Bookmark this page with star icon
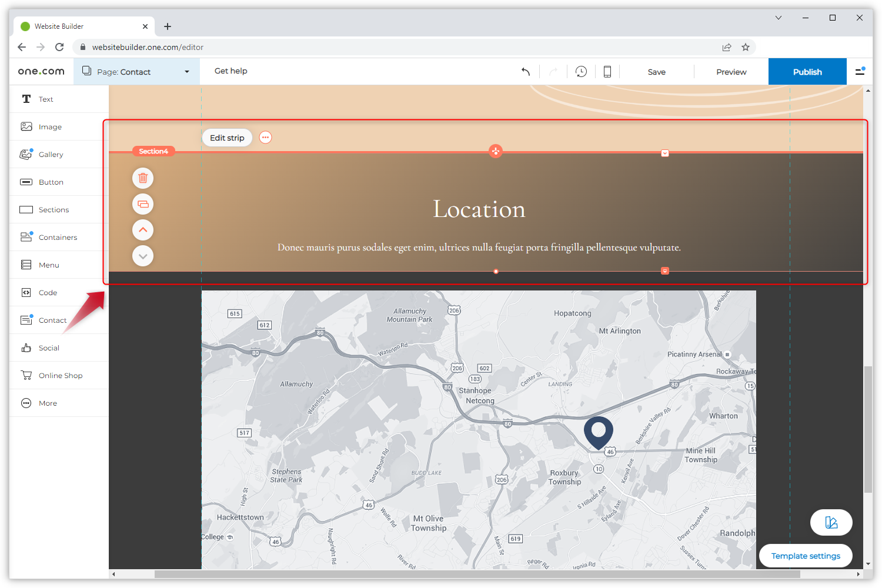This screenshot has width=882, height=588. [x=746, y=47]
